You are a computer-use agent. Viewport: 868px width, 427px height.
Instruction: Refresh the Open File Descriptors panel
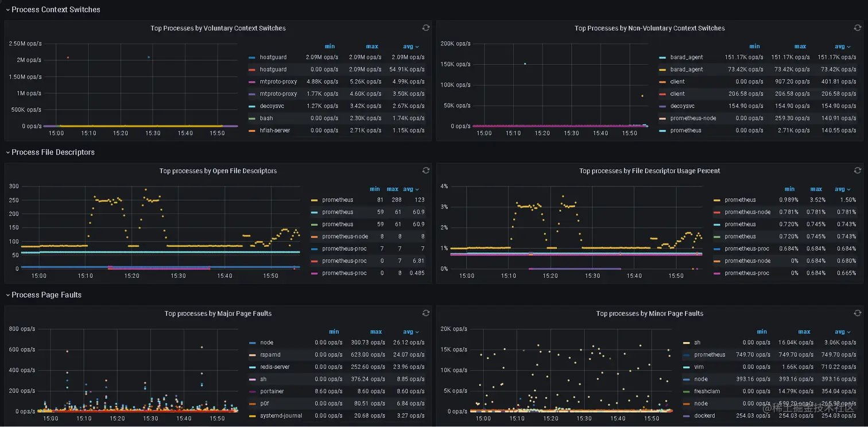coord(425,170)
